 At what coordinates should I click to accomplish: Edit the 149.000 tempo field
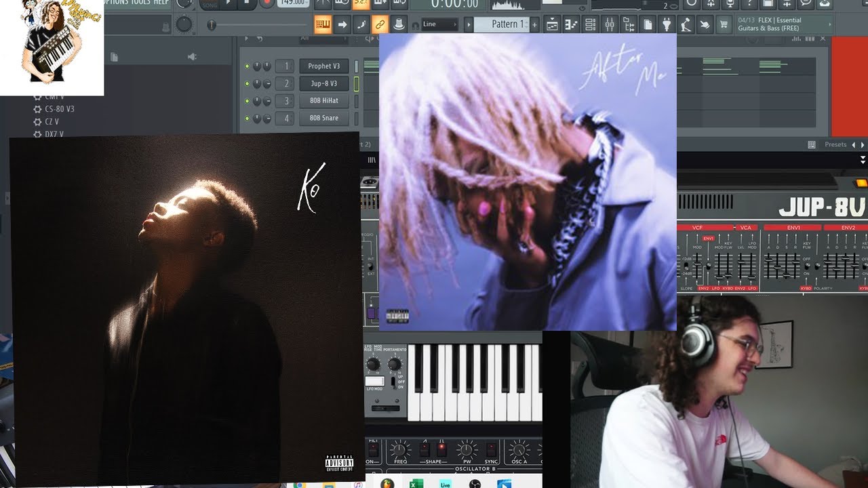(x=292, y=4)
